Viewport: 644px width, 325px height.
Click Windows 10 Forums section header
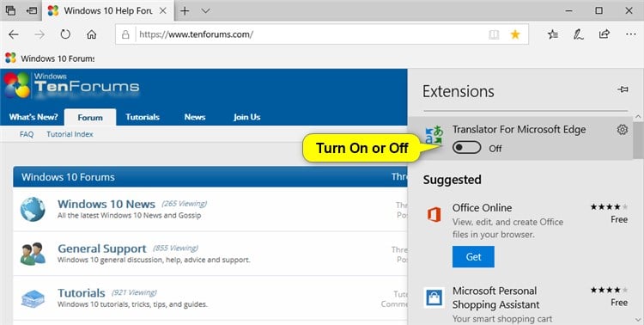(210, 177)
